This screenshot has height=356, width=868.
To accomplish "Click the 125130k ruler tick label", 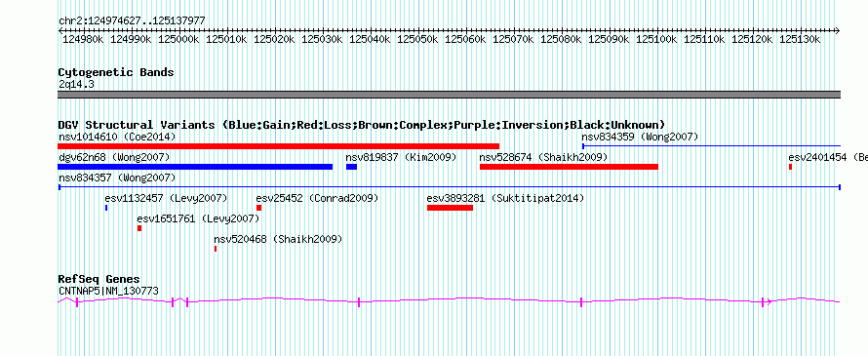I will [x=800, y=39].
